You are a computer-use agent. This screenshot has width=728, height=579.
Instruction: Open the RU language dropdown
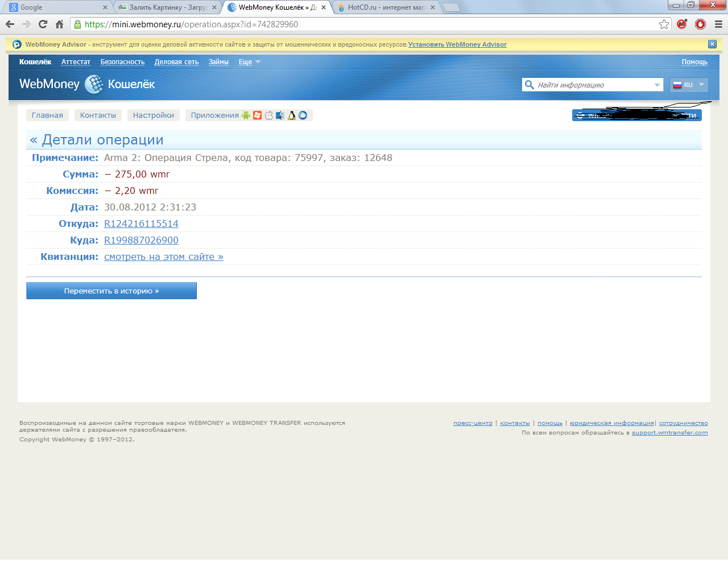click(689, 85)
